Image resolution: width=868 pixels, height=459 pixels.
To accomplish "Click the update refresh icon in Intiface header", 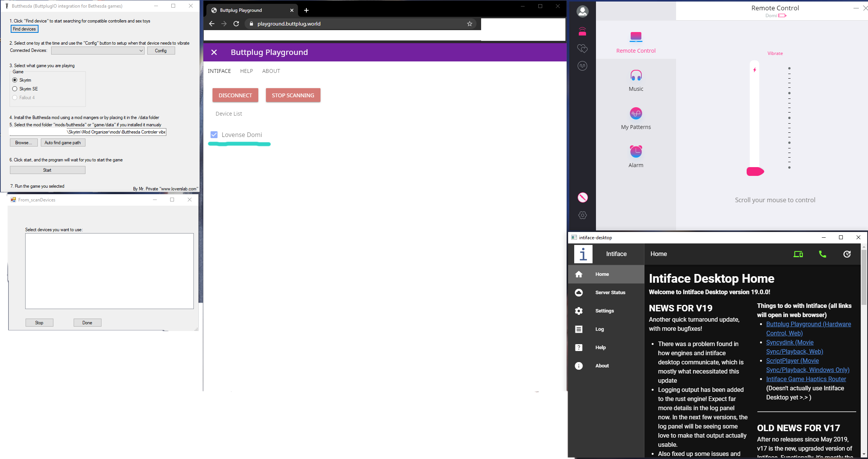I will 847,254.
